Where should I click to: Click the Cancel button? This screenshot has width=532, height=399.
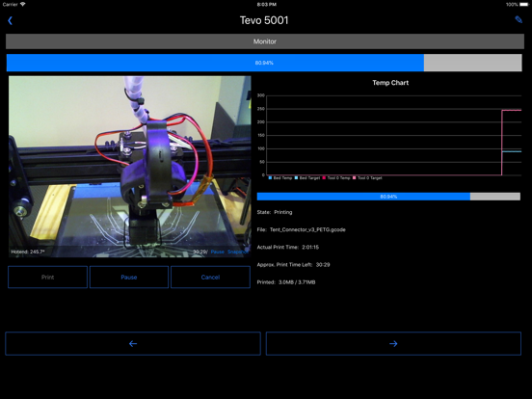click(210, 278)
